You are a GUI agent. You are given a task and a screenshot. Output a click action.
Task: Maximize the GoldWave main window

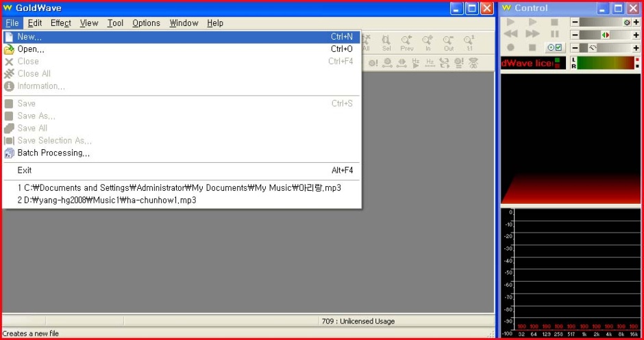(x=472, y=8)
